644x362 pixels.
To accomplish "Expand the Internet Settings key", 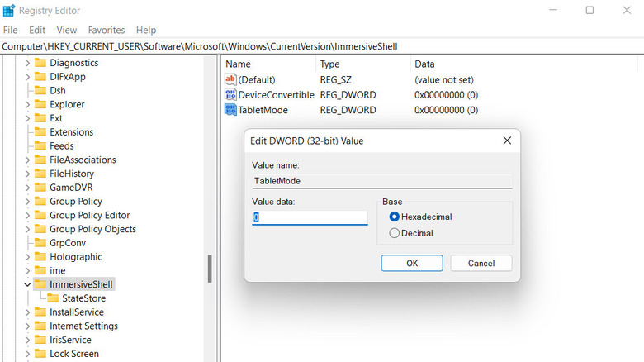I will click(x=27, y=326).
